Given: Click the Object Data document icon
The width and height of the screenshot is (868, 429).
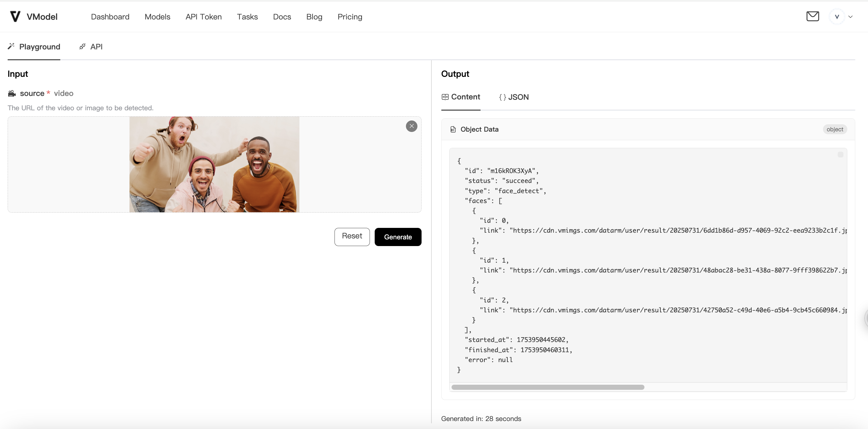Looking at the screenshot, I should point(453,129).
